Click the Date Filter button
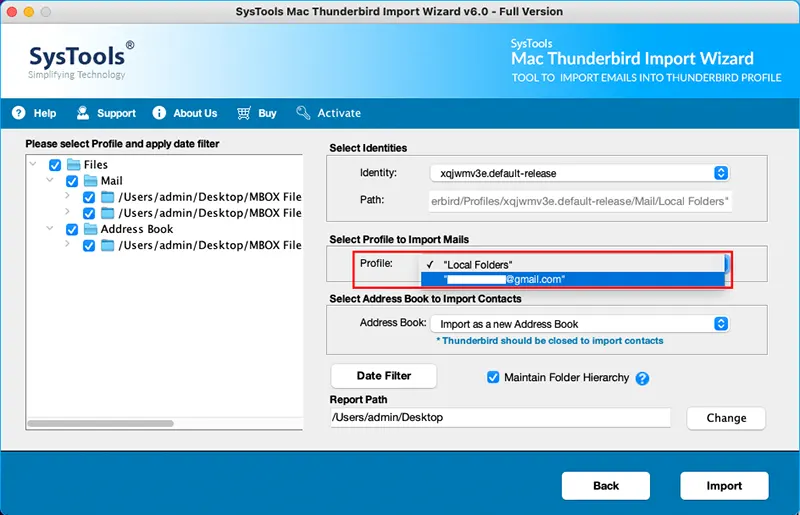This screenshot has height=515, width=800. 384,376
